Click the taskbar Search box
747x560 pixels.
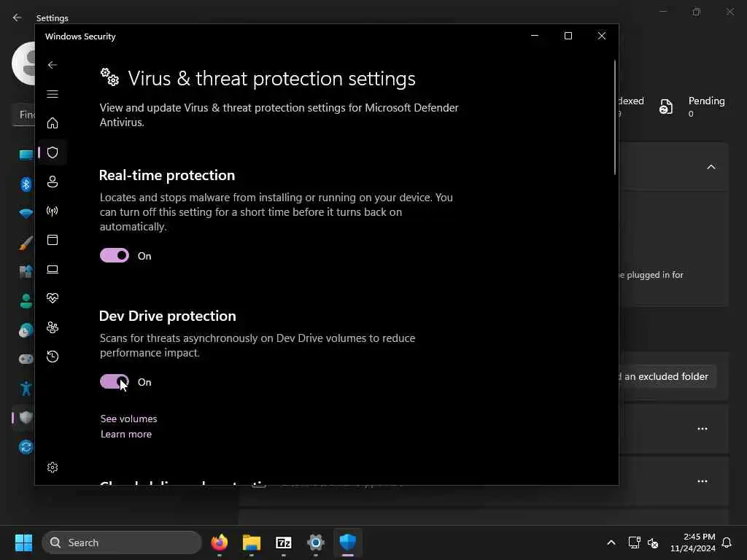point(122,542)
